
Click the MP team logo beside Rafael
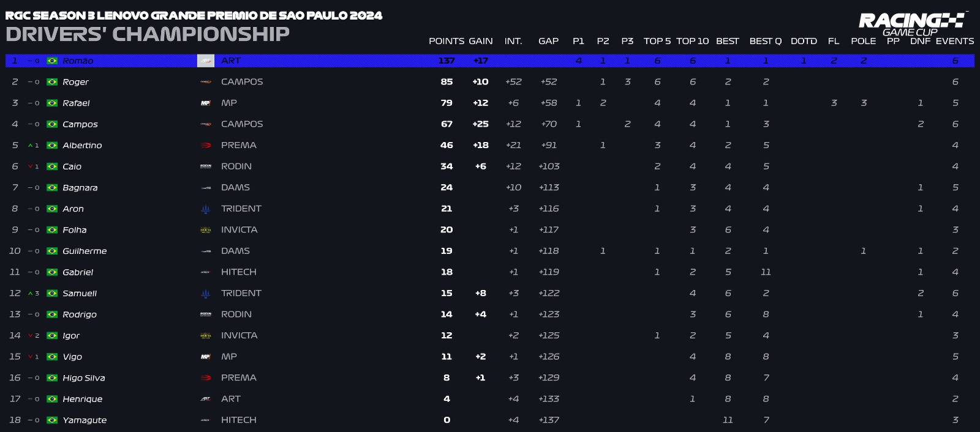(x=206, y=103)
